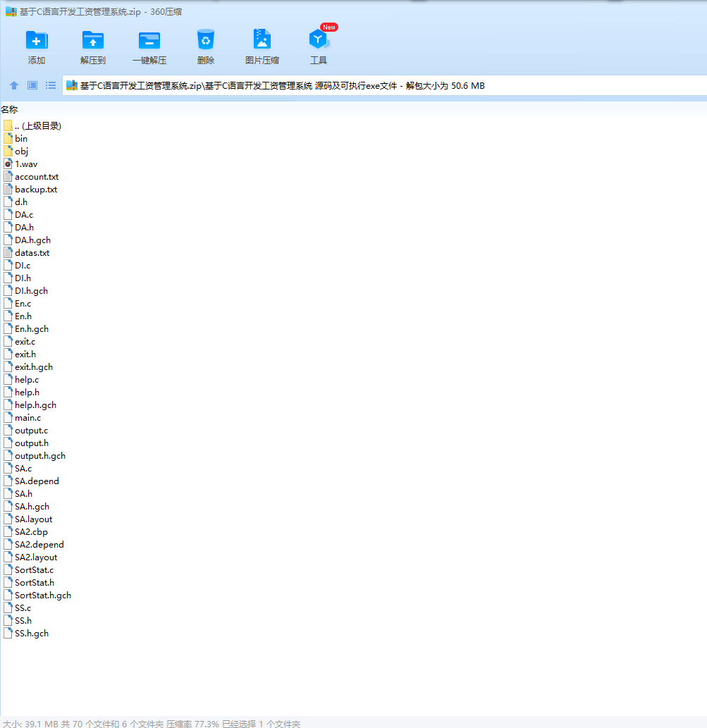Select file exit.h.gch
Viewport: 707px width, 728px height.
coord(28,366)
